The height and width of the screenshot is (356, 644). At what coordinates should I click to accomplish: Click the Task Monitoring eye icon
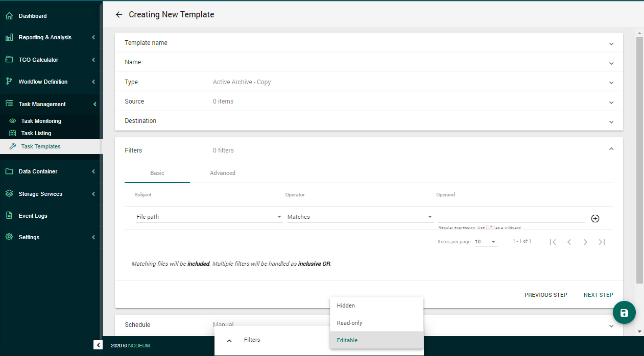(x=13, y=121)
